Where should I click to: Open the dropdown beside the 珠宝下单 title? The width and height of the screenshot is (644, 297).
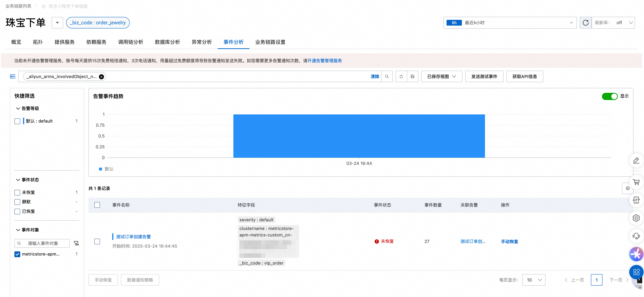pos(57,23)
